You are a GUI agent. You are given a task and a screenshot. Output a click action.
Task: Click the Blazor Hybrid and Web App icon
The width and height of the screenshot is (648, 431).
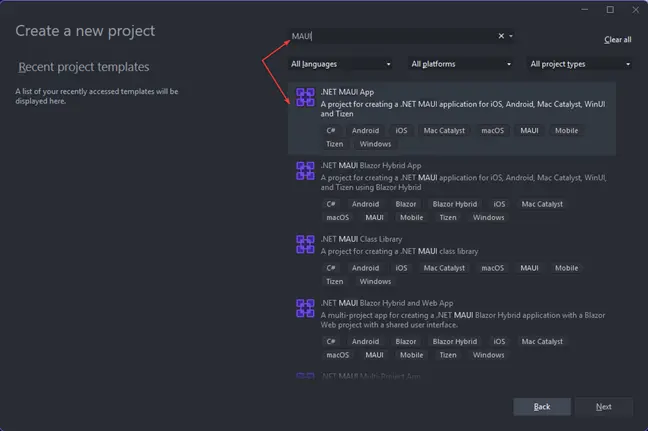305,308
